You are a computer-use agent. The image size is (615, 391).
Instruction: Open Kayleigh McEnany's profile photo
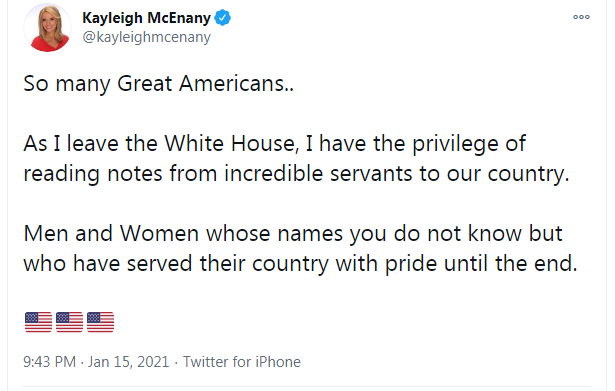pyautogui.click(x=47, y=27)
